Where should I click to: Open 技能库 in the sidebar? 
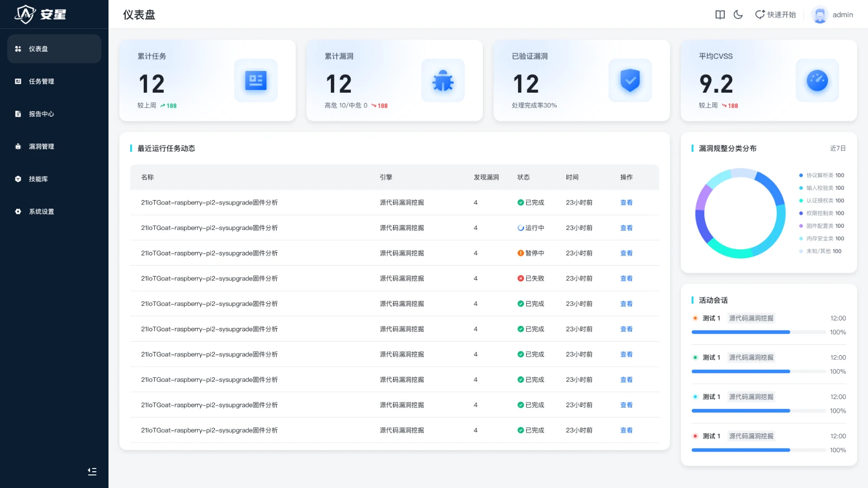coord(54,179)
